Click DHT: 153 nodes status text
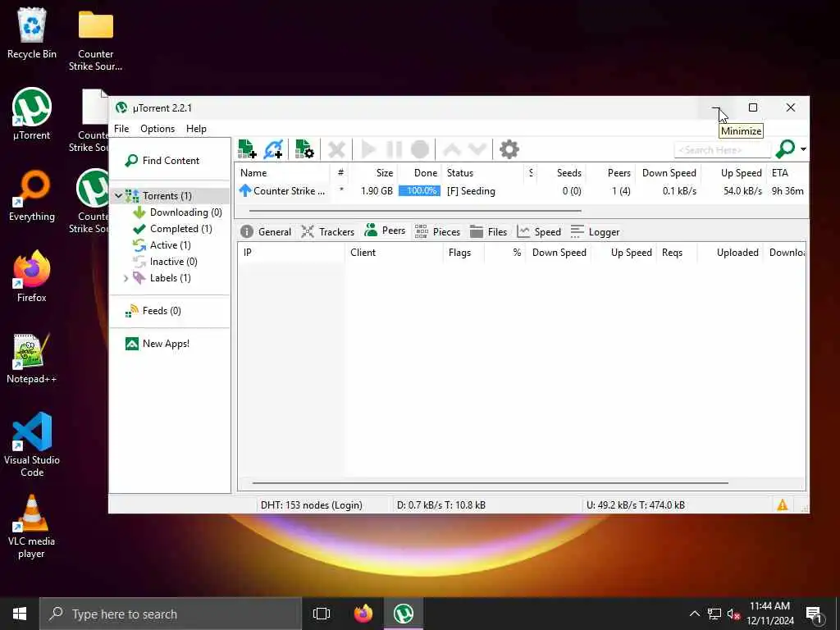This screenshot has width=840, height=630. [x=311, y=504]
